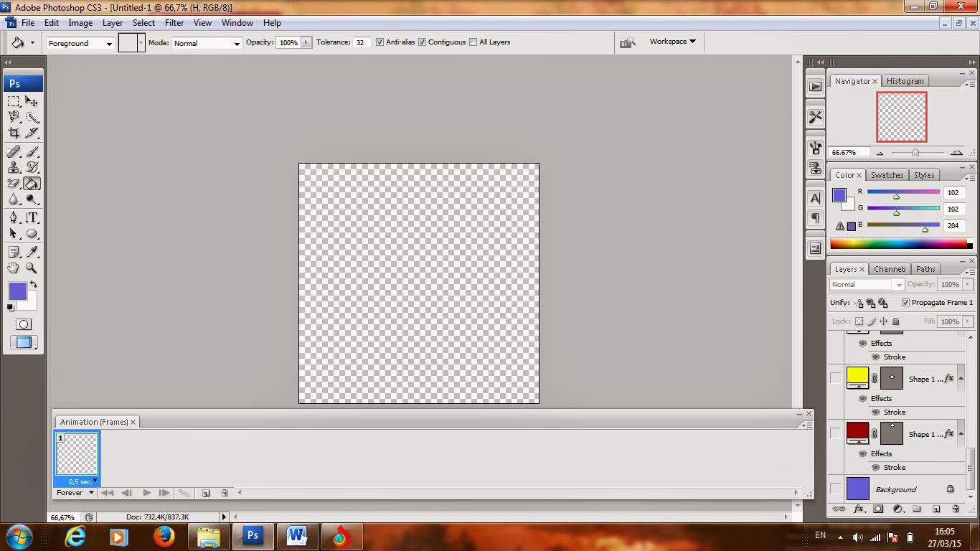The width and height of the screenshot is (980, 551).
Task: Select the Dodge tool
Action: pyautogui.click(x=32, y=199)
